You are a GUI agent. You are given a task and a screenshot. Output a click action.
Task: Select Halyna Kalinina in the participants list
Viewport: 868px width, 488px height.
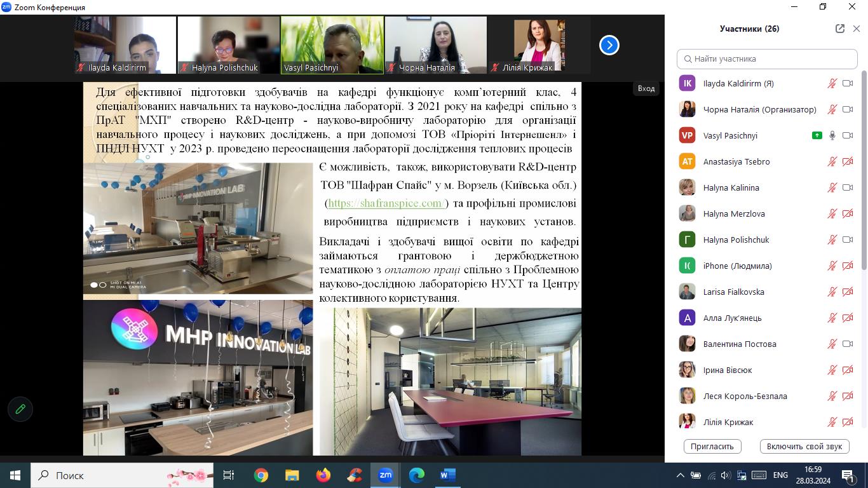pos(731,187)
